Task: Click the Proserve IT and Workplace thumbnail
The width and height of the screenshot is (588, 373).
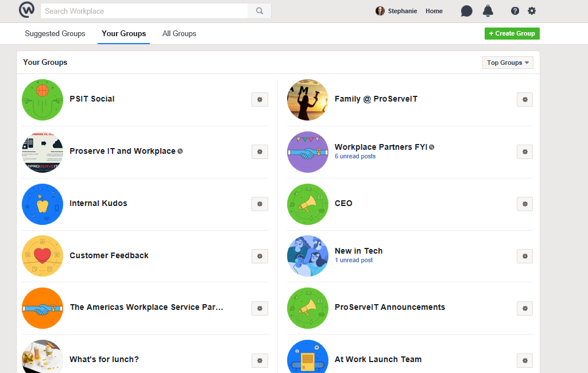Action: 42,152
